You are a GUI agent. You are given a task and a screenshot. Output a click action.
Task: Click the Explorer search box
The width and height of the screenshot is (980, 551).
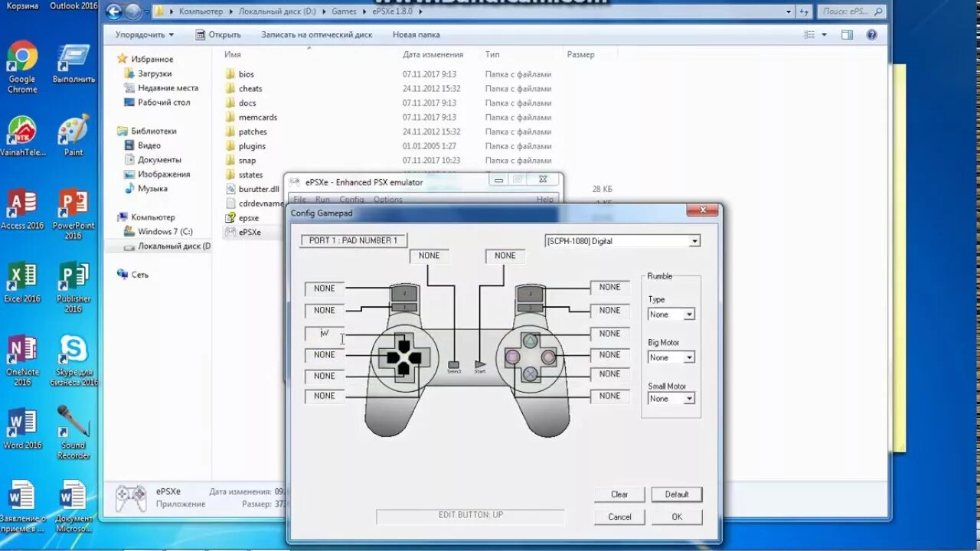851,11
